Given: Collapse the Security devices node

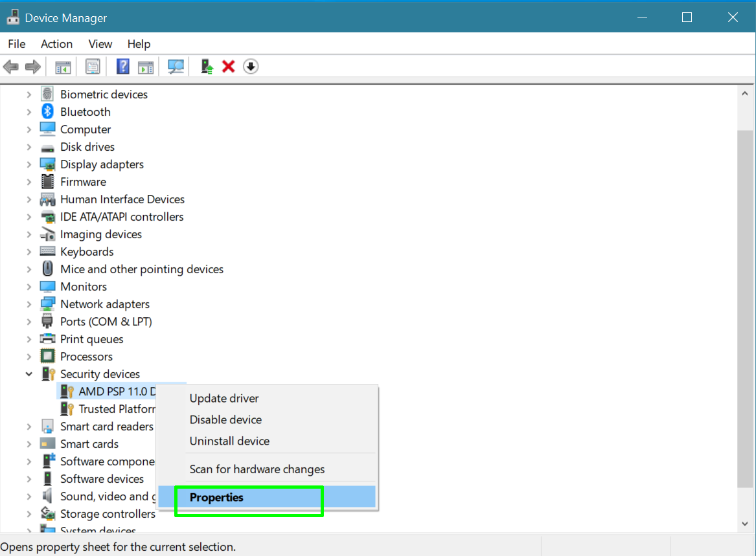Looking at the screenshot, I should click(x=29, y=374).
